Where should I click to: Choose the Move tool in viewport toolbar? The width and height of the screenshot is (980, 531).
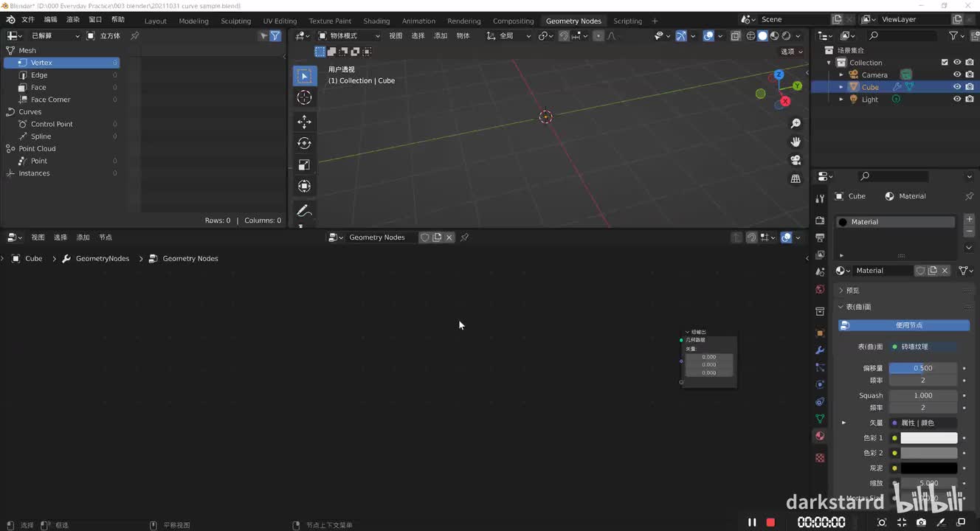304,122
